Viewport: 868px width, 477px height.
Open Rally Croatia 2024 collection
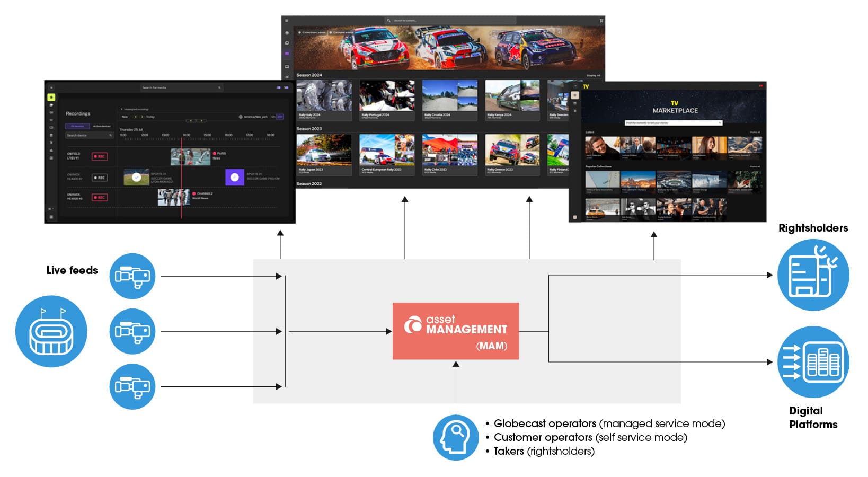point(450,101)
